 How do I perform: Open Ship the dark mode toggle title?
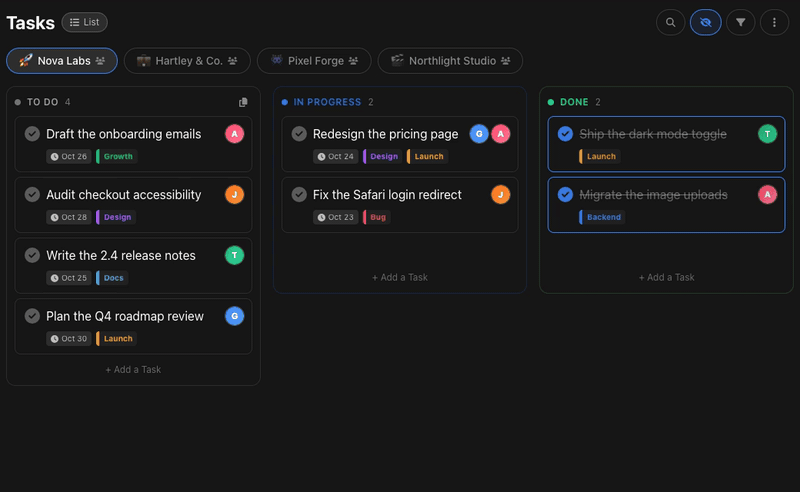(x=653, y=134)
